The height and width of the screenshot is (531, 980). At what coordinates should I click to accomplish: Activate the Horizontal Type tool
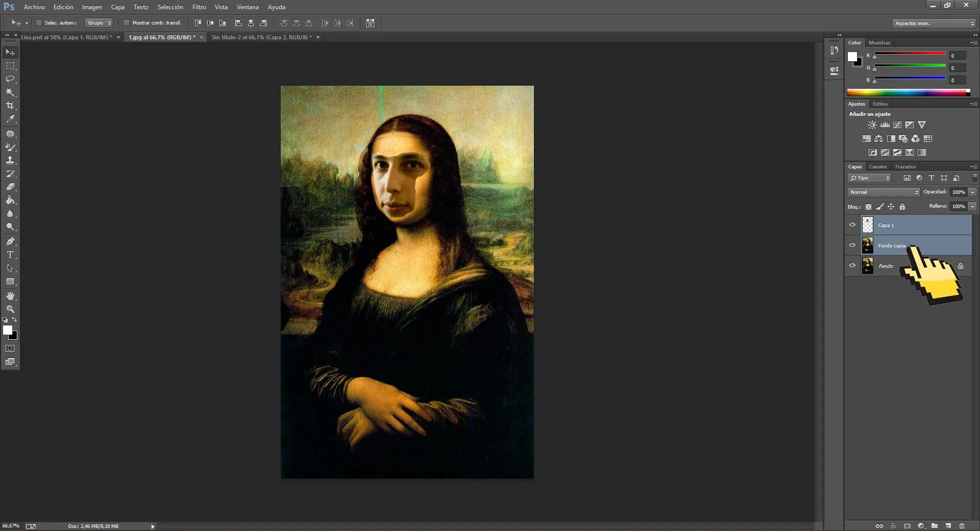(10, 255)
